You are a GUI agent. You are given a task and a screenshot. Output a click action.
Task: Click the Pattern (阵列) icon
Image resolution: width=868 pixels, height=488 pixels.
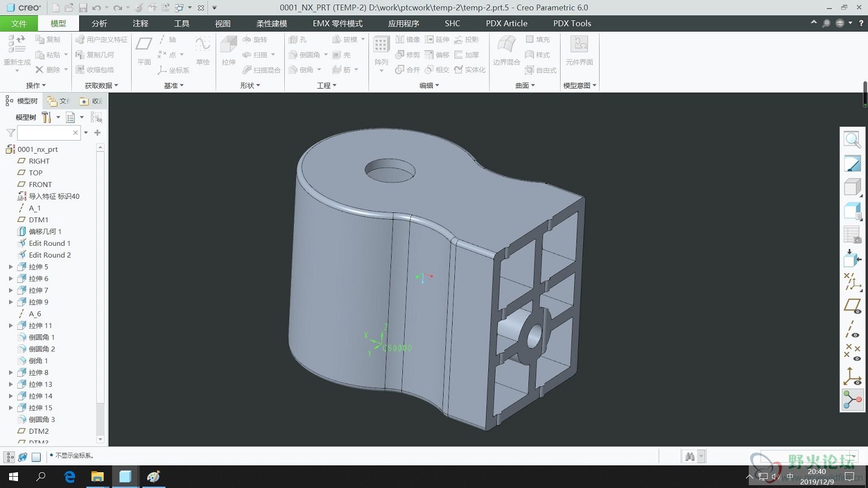(381, 50)
